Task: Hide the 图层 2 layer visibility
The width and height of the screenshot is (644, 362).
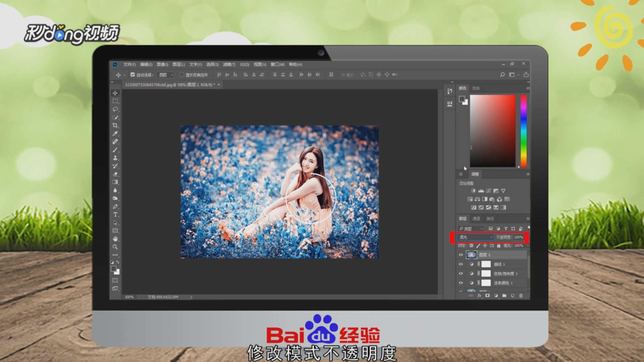Action: tap(461, 255)
